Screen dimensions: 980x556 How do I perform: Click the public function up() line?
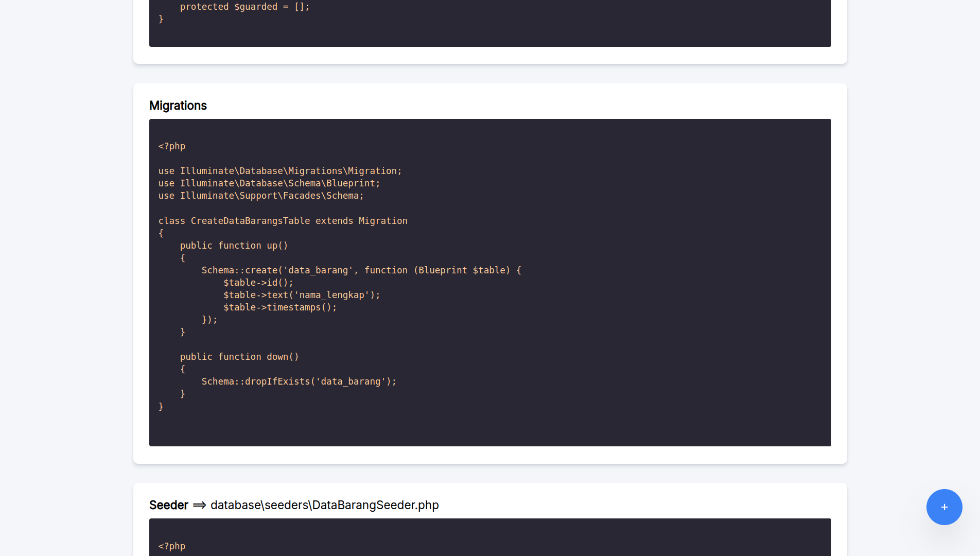tap(234, 246)
